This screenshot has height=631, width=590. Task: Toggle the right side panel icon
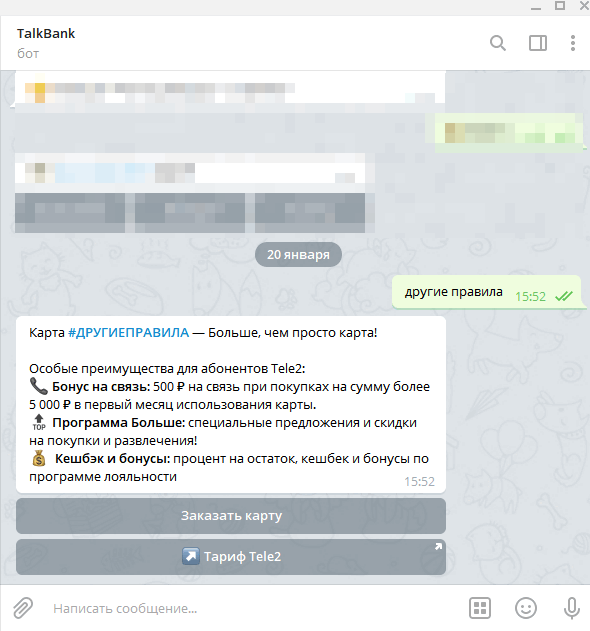click(x=538, y=43)
